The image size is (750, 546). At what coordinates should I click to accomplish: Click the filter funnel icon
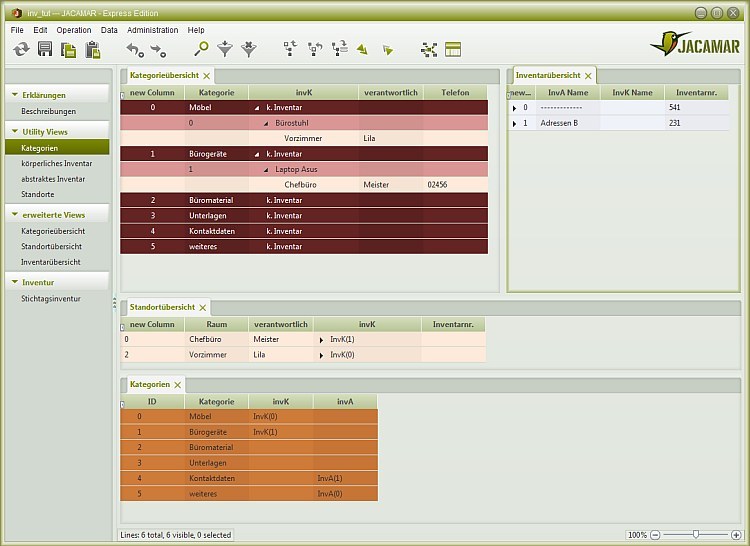pos(225,49)
